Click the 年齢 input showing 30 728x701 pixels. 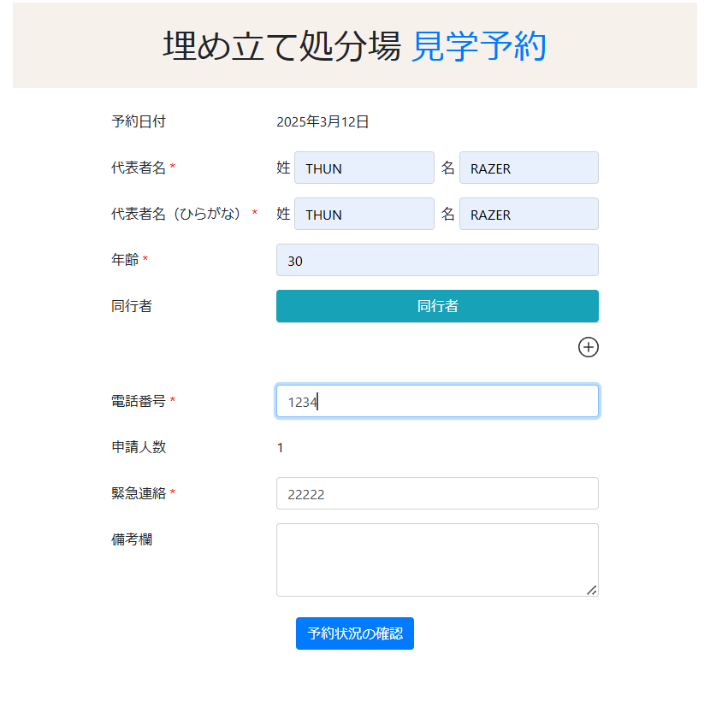437,261
